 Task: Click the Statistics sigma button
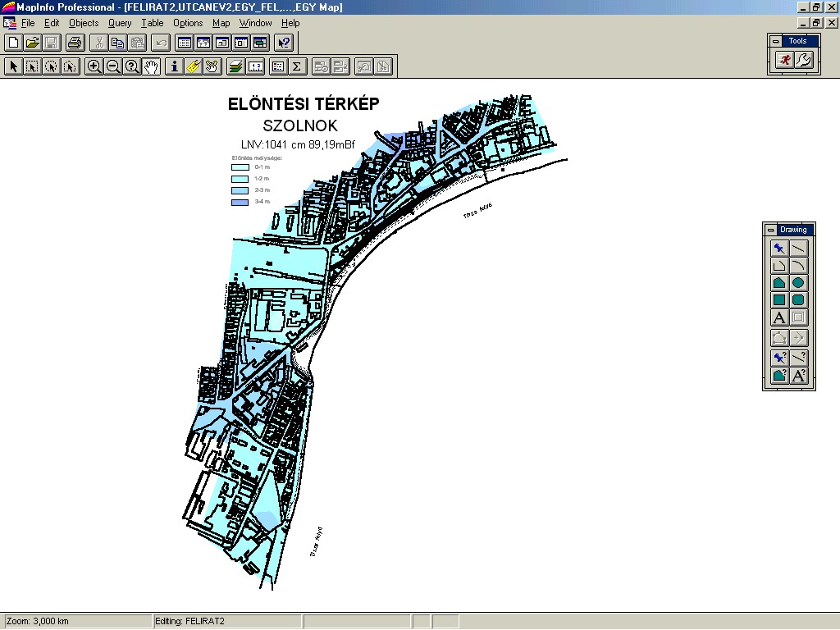tap(297, 66)
